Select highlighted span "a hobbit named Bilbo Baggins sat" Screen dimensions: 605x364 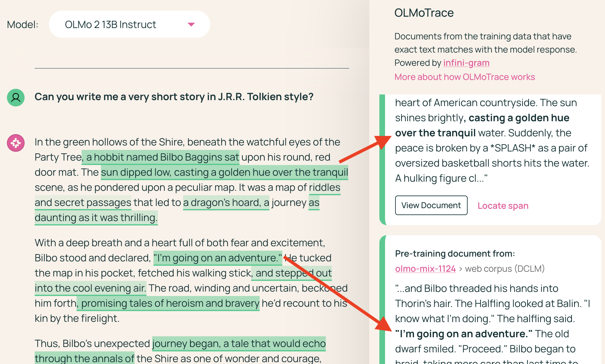[161, 157]
